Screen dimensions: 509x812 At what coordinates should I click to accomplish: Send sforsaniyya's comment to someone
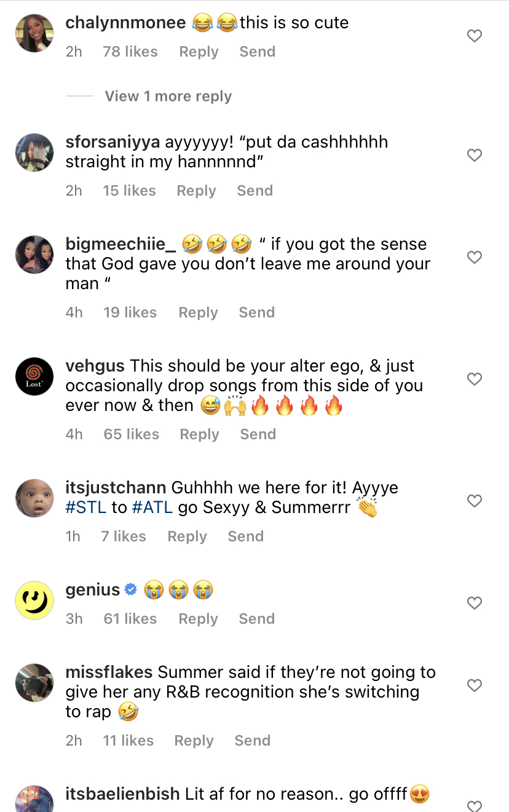coord(254,191)
